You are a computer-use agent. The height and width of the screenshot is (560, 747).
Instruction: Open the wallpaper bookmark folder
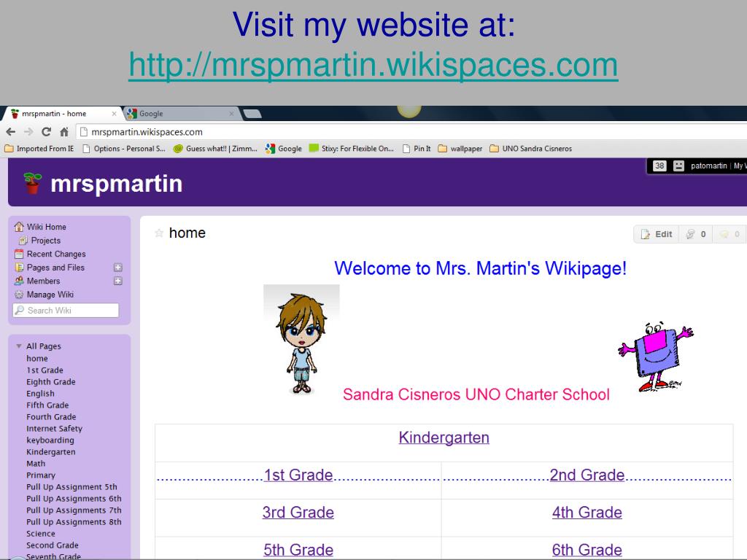(x=460, y=149)
